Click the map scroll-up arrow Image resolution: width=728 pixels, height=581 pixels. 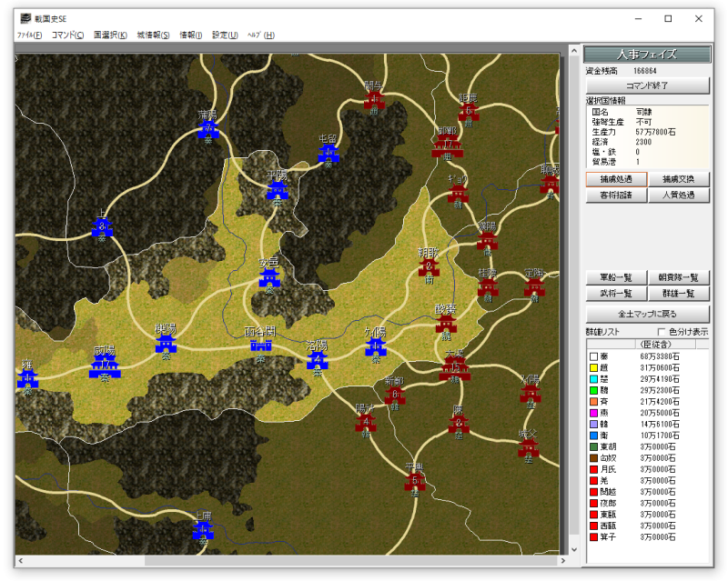click(x=574, y=50)
